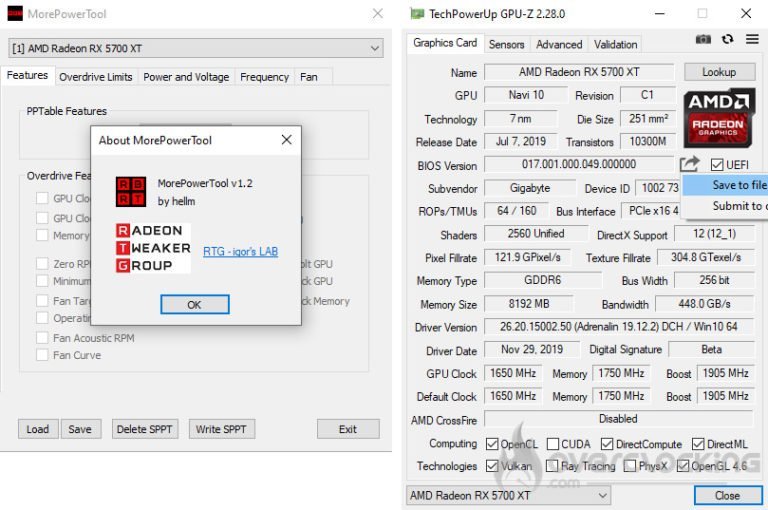The height and width of the screenshot is (510, 768).
Task: Click the 8192 MB memory size value
Action: tap(528, 304)
